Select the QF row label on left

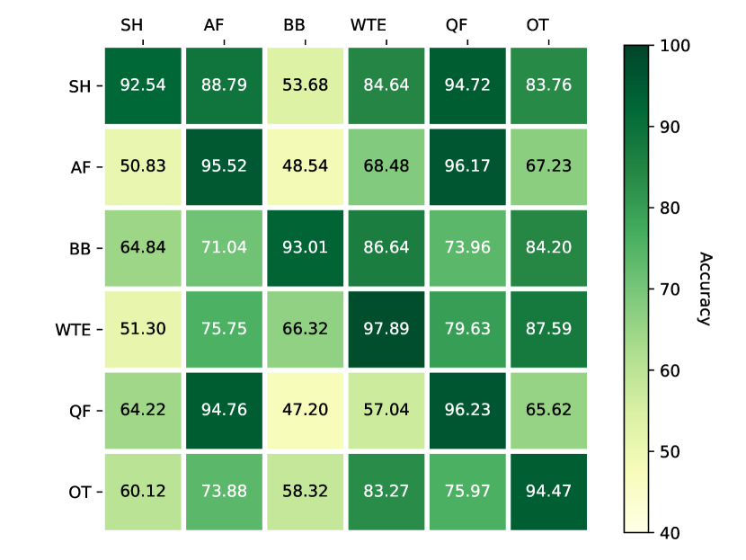coord(80,411)
